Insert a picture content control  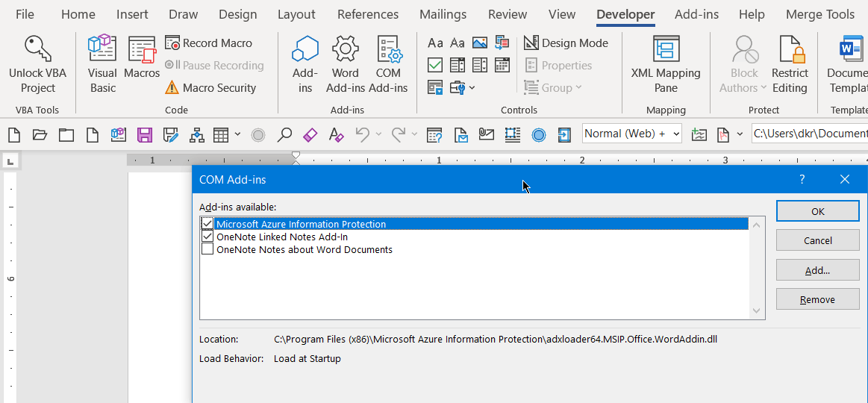point(480,43)
